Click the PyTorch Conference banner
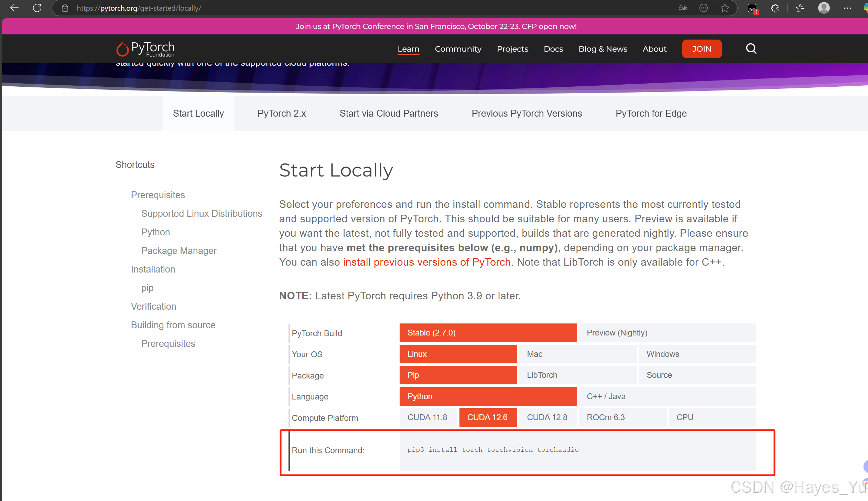The height and width of the screenshot is (501, 868). pos(436,26)
